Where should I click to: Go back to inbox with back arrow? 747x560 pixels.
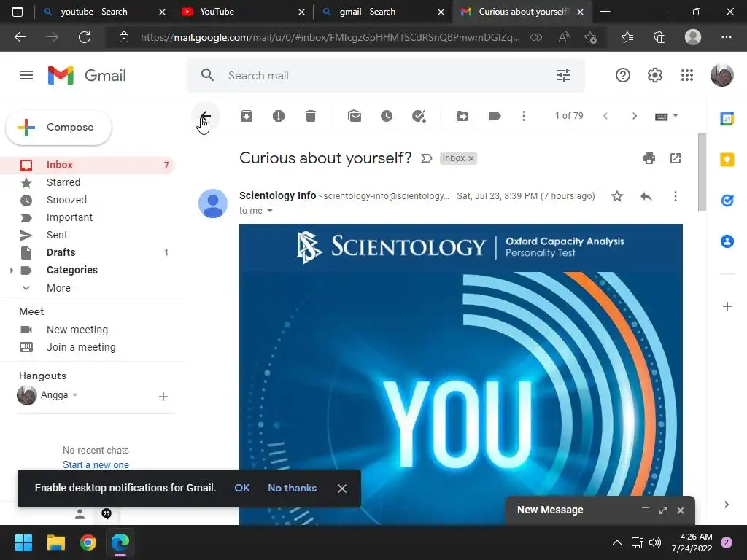click(x=205, y=116)
